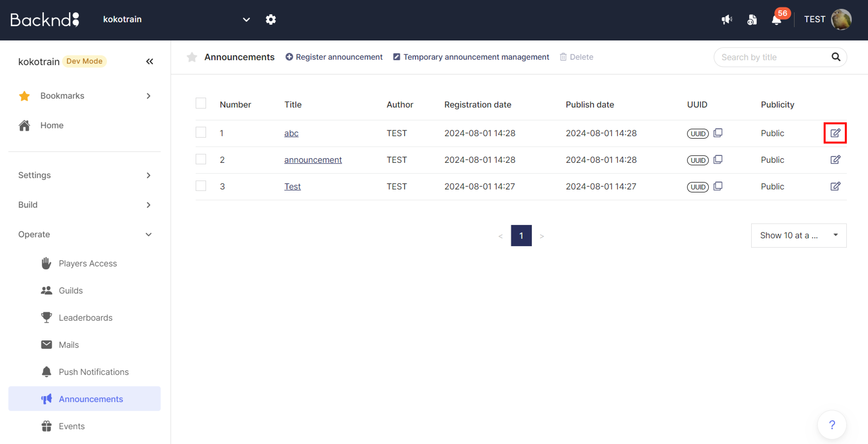Open Leaderboards in sidebar
The image size is (868, 444).
coord(84,318)
